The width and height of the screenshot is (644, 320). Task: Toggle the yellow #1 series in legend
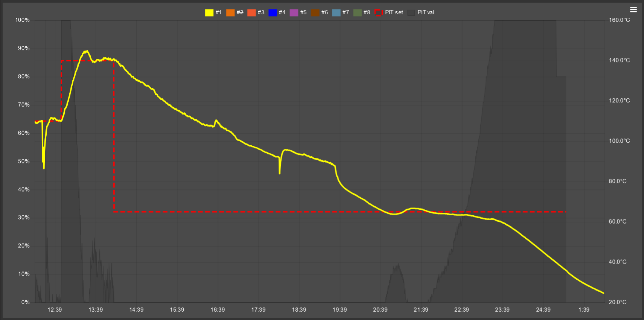tap(213, 12)
